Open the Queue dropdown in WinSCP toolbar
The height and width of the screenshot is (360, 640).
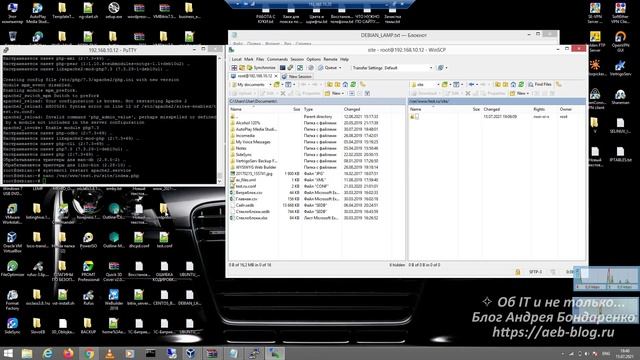pyautogui.click(x=330, y=68)
